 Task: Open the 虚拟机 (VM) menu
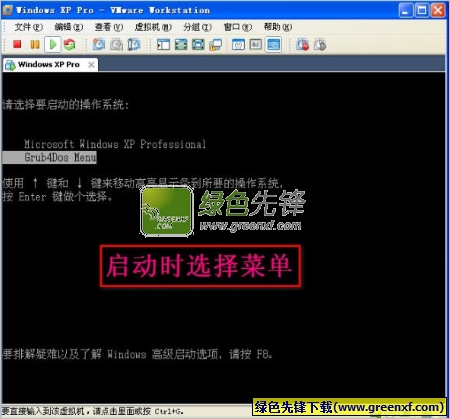coord(153,27)
